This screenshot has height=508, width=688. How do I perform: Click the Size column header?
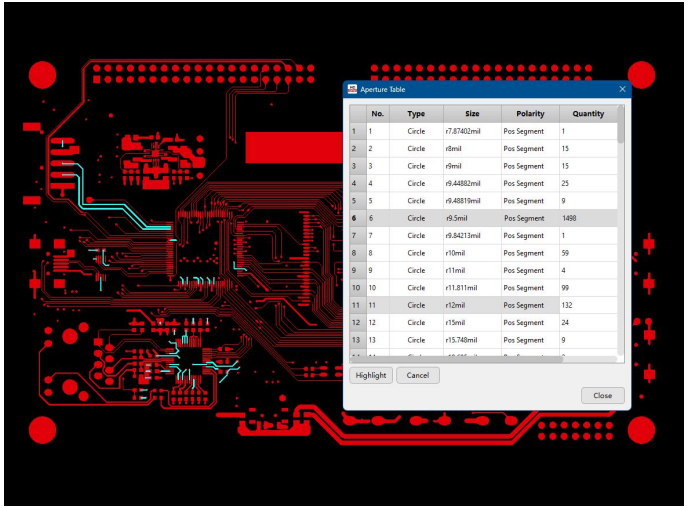(x=472, y=114)
